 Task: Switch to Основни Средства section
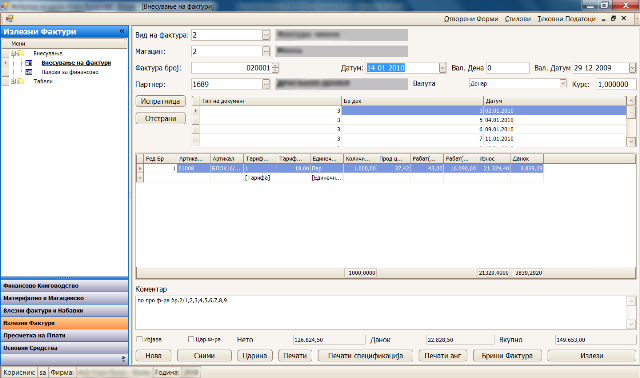tap(64, 348)
